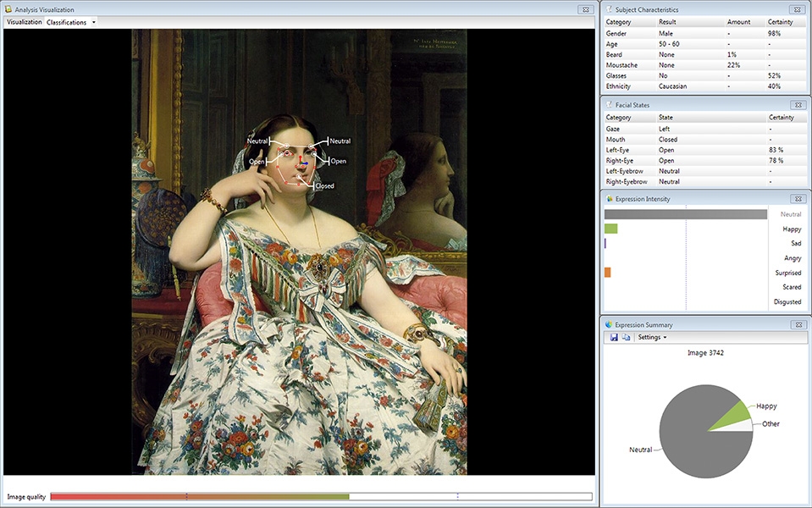Screen dimensions: 812x508
Task: Click the Closed mouth annotation label
Action: (324, 186)
